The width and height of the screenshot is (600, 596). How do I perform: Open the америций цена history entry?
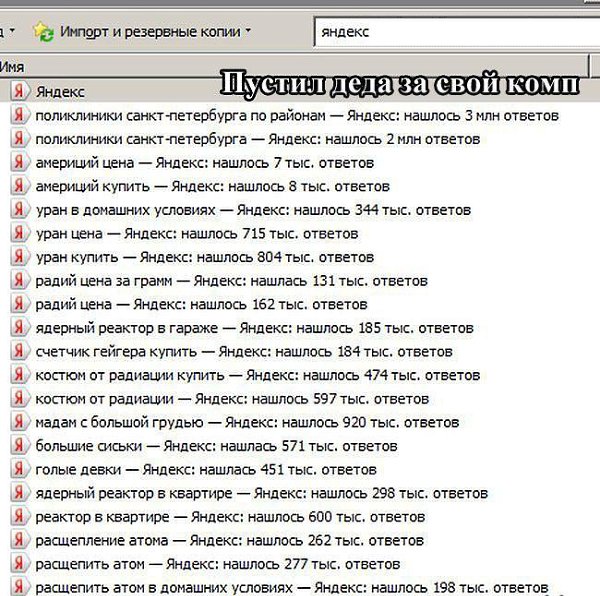coord(204,163)
